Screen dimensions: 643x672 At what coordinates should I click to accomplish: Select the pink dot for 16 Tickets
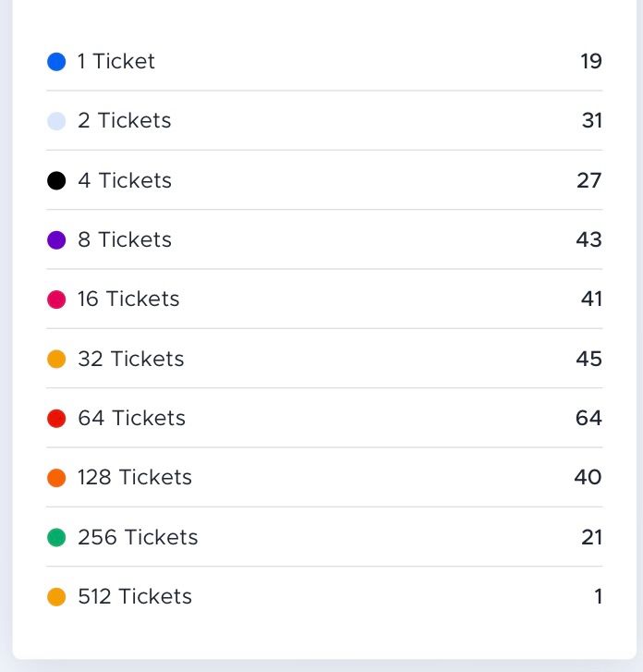tap(56, 299)
